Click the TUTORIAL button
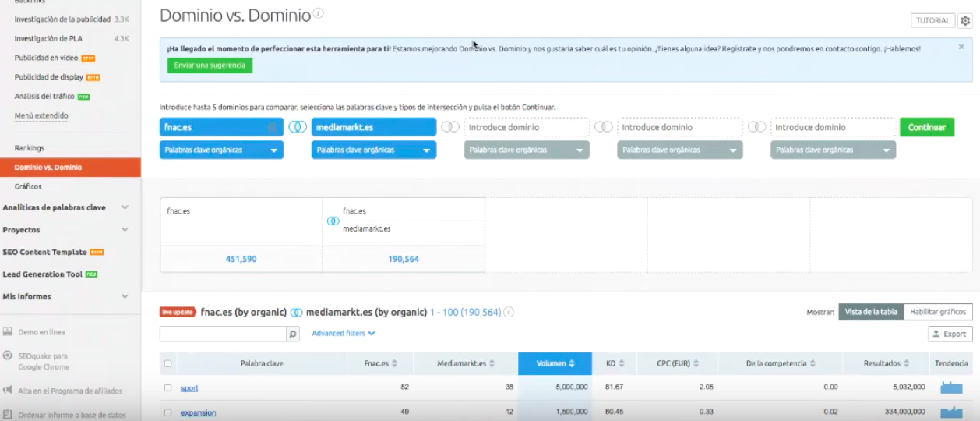This screenshot has width=980, height=421. [x=932, y=21]
